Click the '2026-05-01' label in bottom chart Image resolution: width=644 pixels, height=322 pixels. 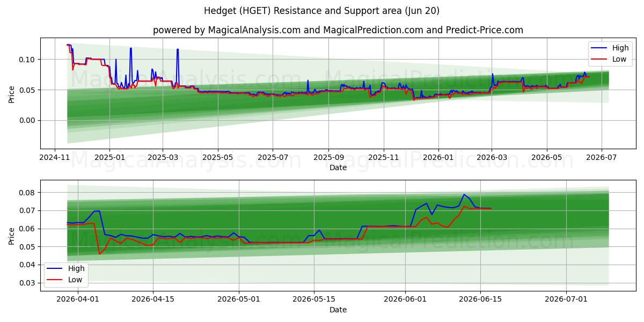[x=239, y=300]
